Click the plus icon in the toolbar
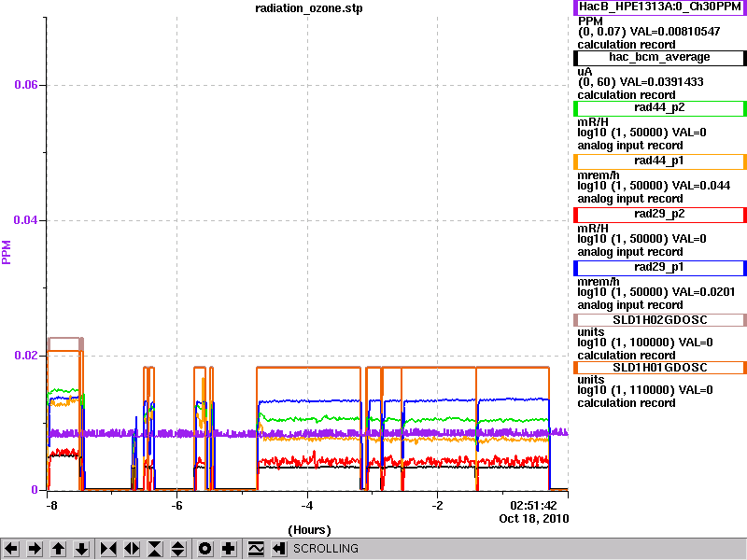747x560 pixels. (x=228, y=549)
